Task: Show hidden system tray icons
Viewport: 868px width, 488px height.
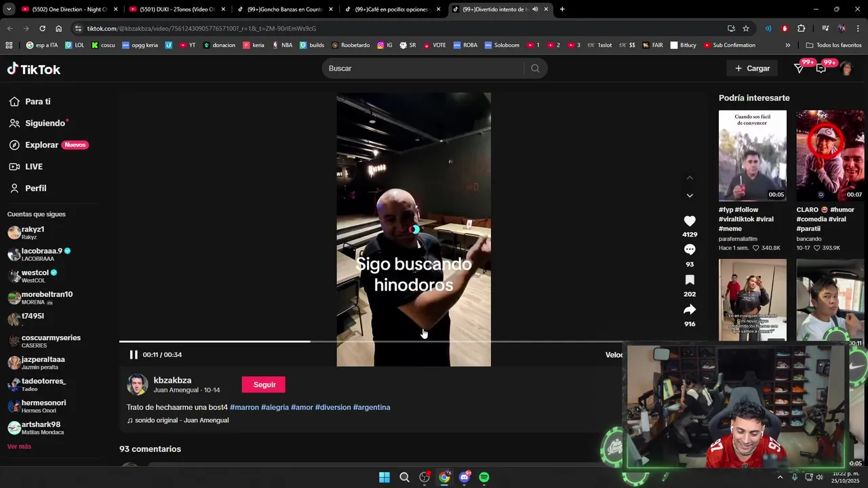Action: (x=780, y=477)
